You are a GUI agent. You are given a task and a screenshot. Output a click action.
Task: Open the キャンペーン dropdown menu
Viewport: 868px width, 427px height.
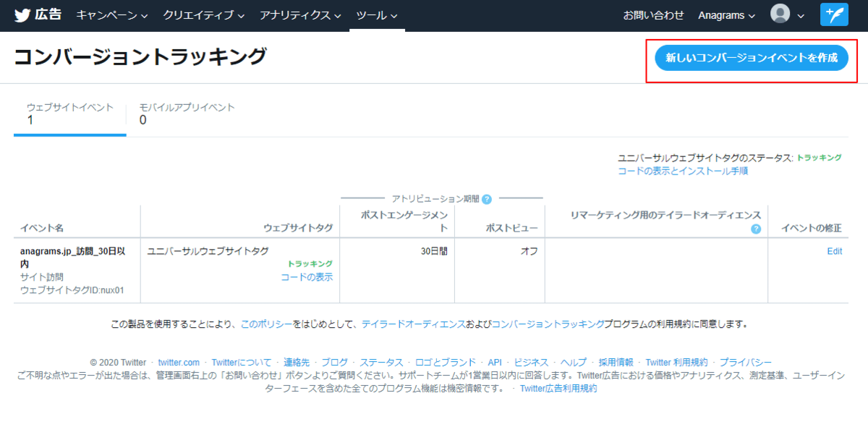click(112, 15)
